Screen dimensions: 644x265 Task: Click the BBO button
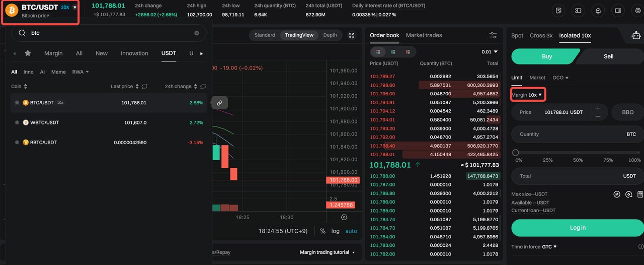(627, 112)
